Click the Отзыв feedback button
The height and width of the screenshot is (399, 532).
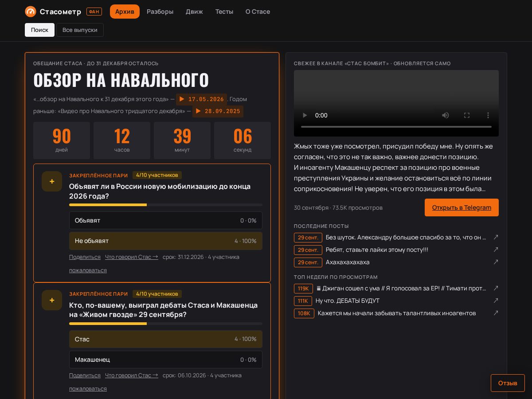[508, 383]
